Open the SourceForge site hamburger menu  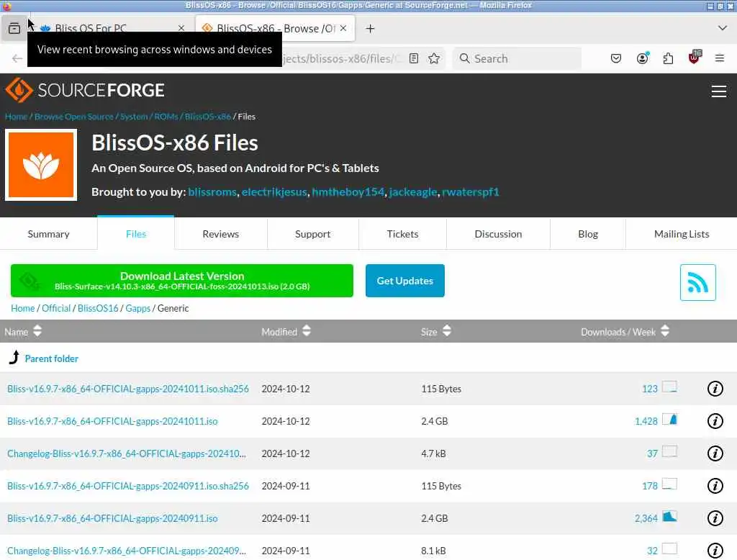[x=719, y=91]
